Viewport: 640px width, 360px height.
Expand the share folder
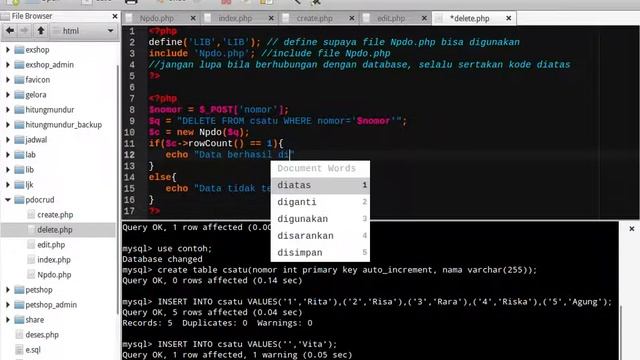point(8,320)
